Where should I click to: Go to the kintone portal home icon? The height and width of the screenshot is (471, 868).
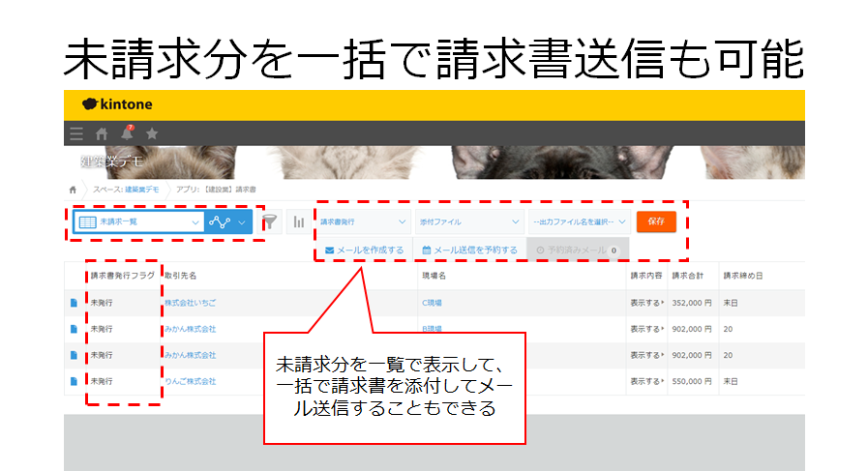pyautogui.click(x=102, y=132)
